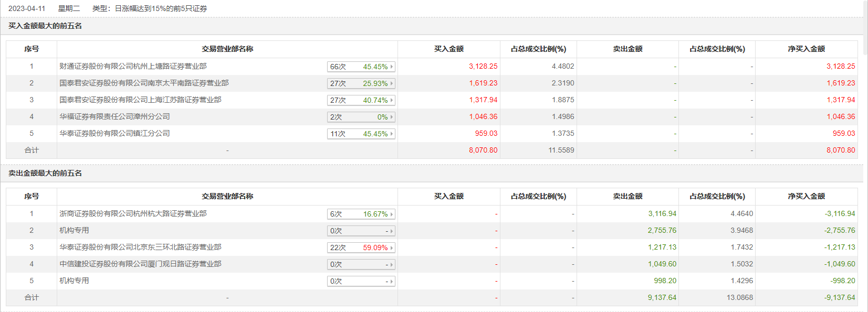Viewport: 868px width, 312px height.
Task: Click first 机构专用 entry in sell table
Action: pos(74,230)
